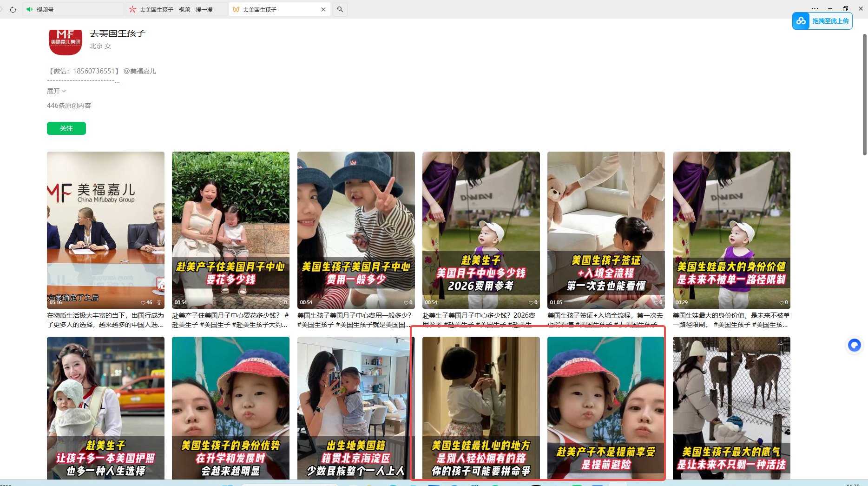868x486 pixels.
Task: Restore down the window
Action: tap(845, 8)
